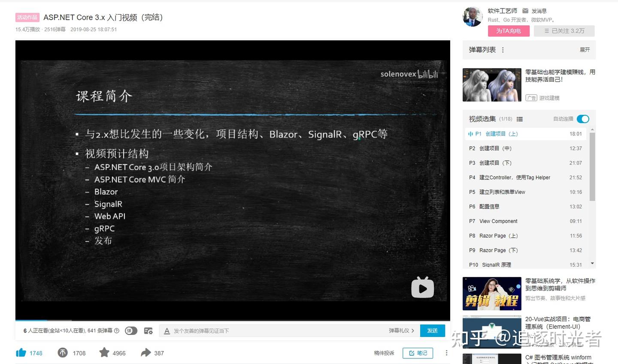Click the video progress bar
Image resolution: width=618 pixels, height=364 pixels.
tap(233, 320)
